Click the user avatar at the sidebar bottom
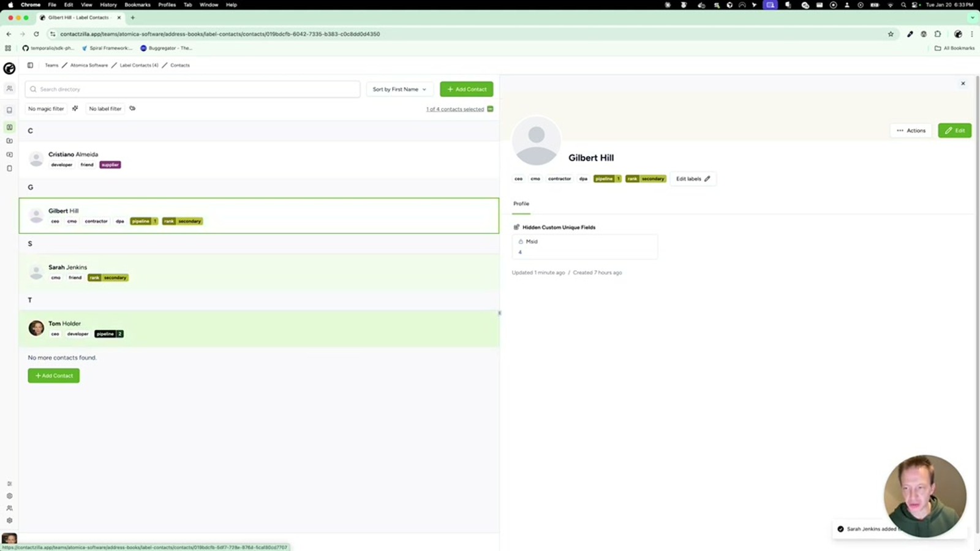980x551 pixels. tap(9, 539)
